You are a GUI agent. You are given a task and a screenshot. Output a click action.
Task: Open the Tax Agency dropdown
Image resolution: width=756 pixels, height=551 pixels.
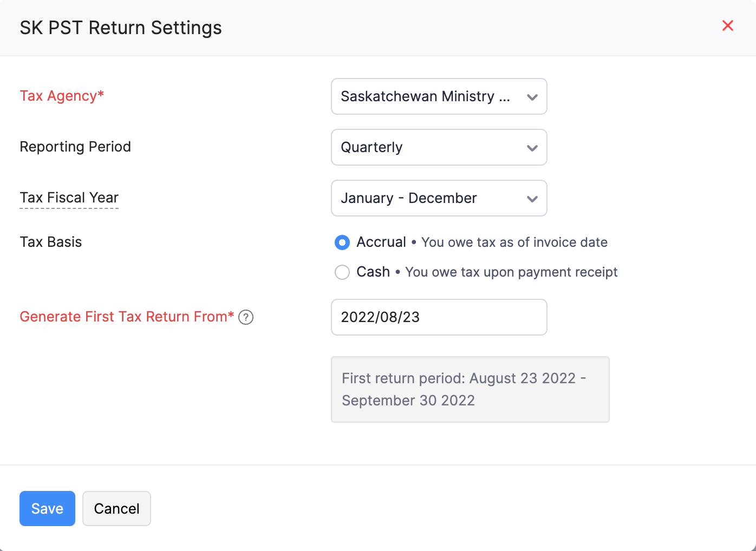click(x=439, y=96)
